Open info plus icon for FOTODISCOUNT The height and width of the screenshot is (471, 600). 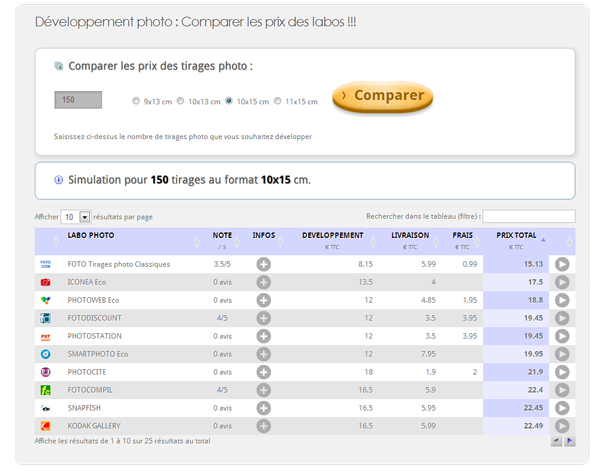tap(263, 318)
